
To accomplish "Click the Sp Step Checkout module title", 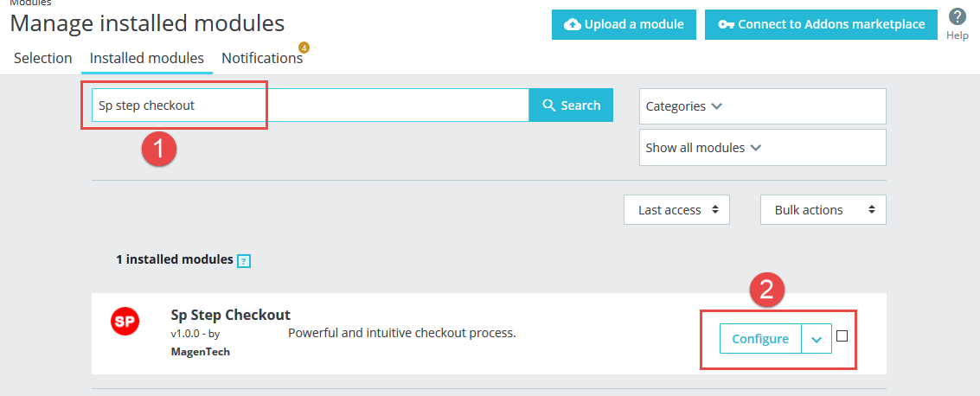I will click(x=231, y=315).
